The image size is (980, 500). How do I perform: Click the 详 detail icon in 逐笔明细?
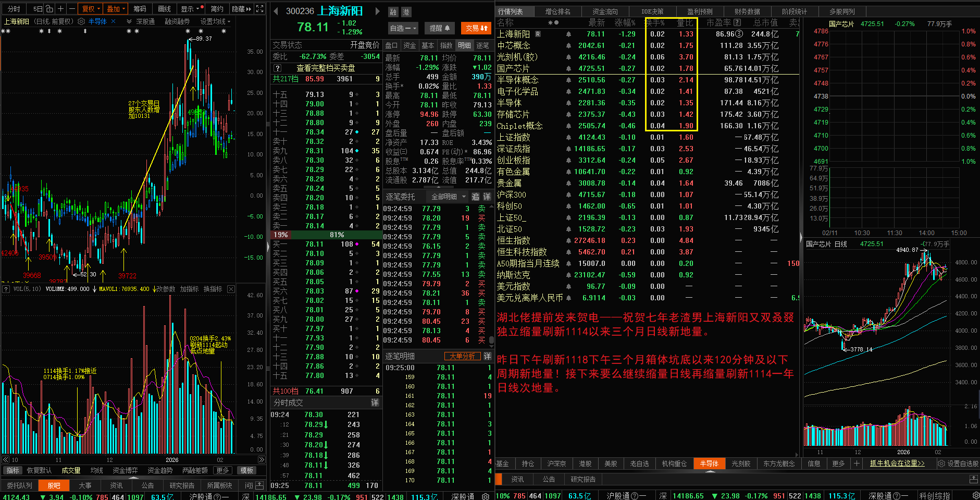(x=487, y=356)
